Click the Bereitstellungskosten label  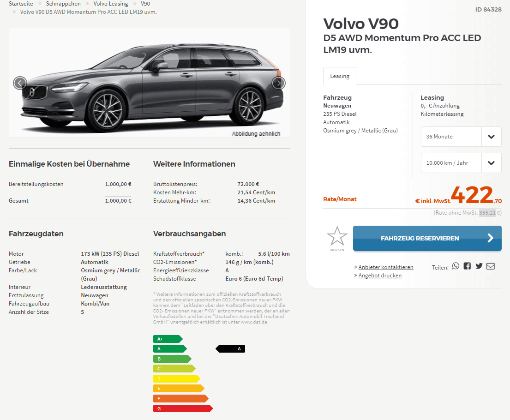(x=36, y=184)
